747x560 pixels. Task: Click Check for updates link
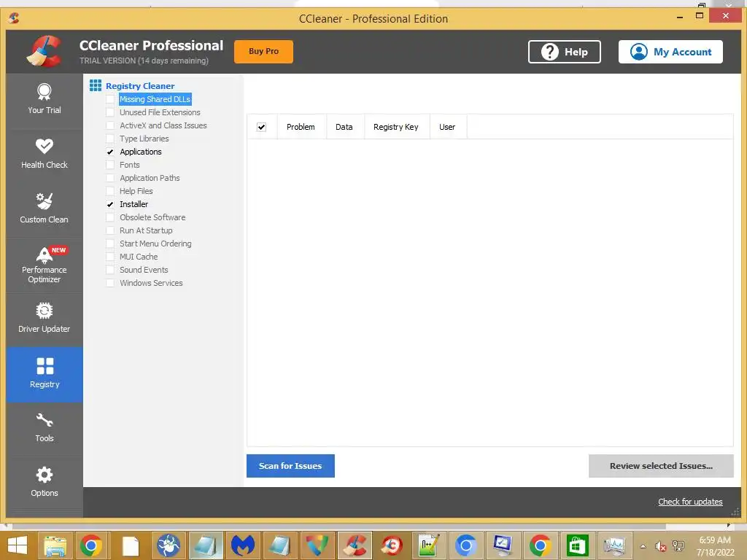click(690, 502)
